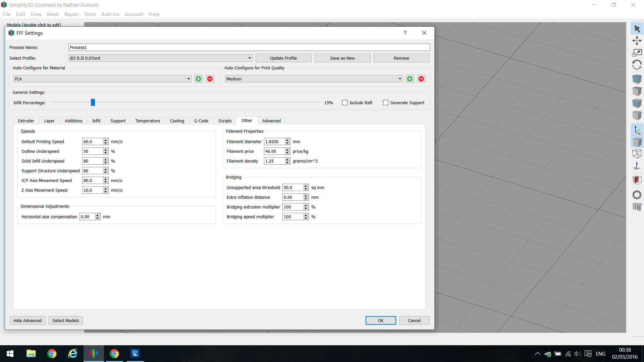Switch to the Layer tab
The image size is (644, 362).
pyautogui.click(x=49, y=121)
